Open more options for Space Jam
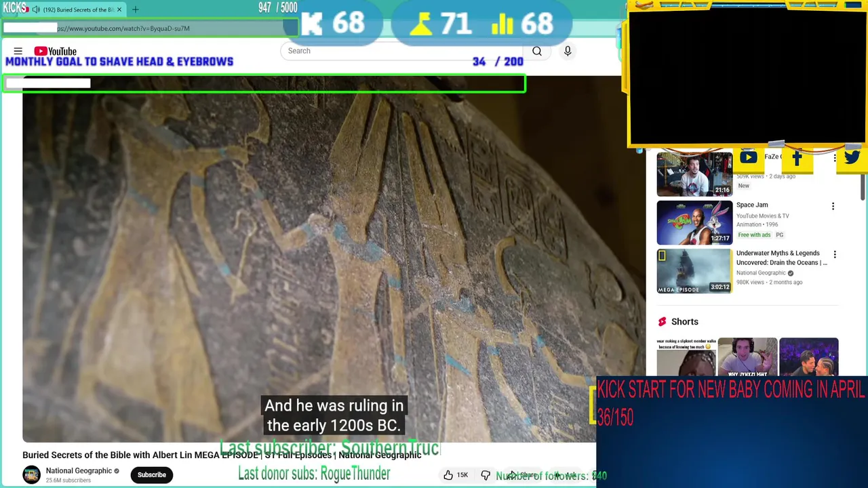868x488 pixels. point(833,206)
